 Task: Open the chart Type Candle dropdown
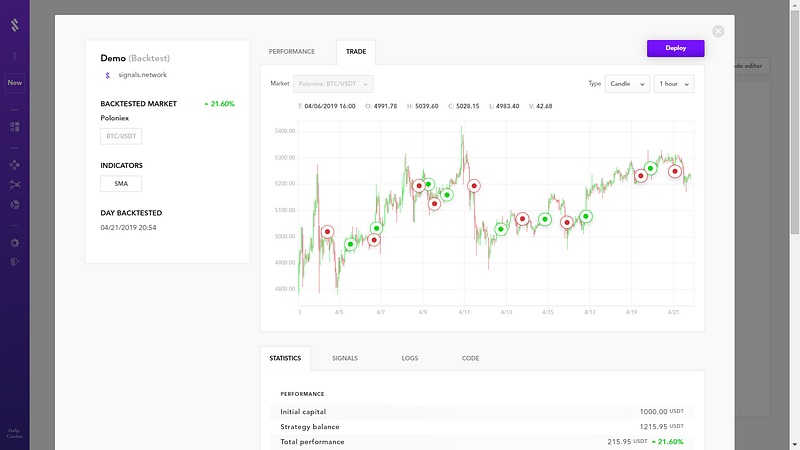(627, 84)
